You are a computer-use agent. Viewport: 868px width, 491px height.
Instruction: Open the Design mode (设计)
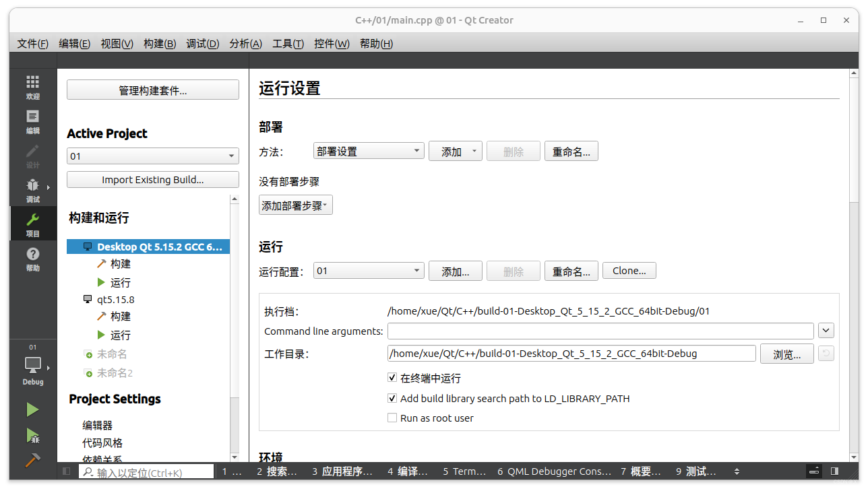32,156
